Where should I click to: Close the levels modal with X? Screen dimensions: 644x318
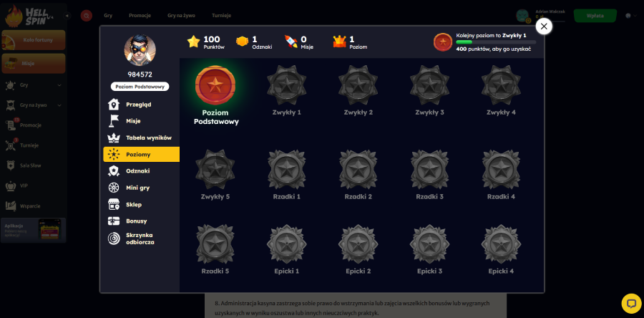pyautogui.click(x=544, y=26)
